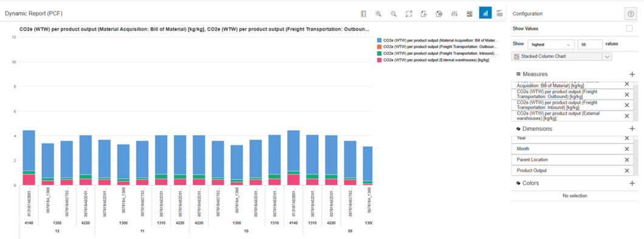Click the first column's pink bar segment
This screenshot has width=644, height=239.
(29, 180)
